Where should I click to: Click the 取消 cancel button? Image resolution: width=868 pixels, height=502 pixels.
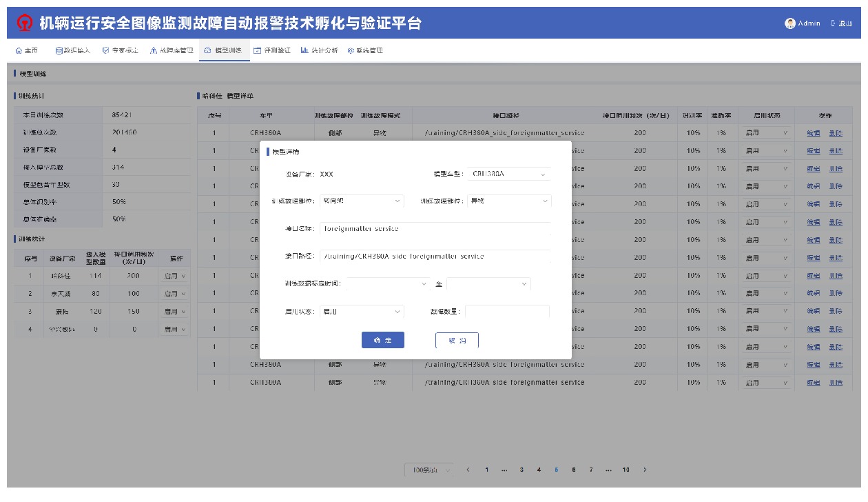(457, 340)
